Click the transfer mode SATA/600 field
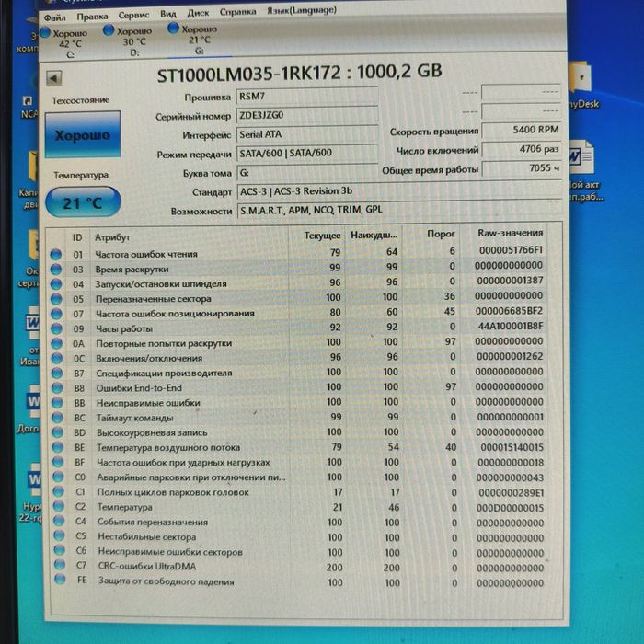 (306, 154)
